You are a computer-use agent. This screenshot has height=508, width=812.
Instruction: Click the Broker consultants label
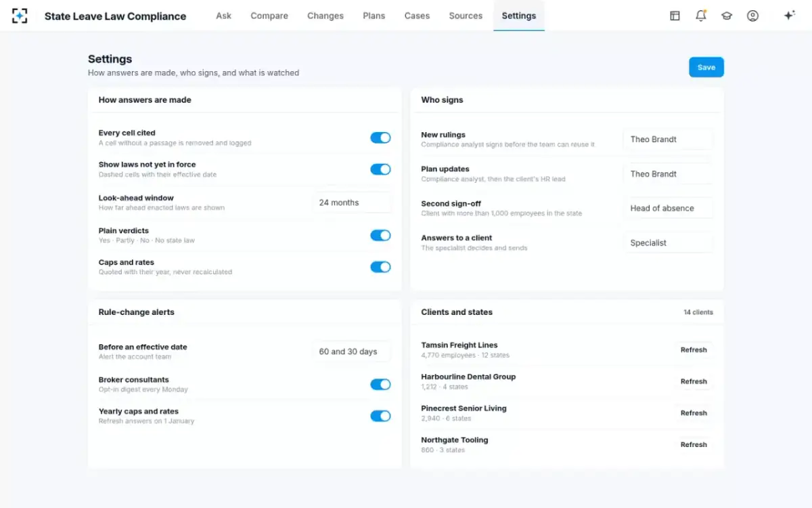tap(134, 380)
